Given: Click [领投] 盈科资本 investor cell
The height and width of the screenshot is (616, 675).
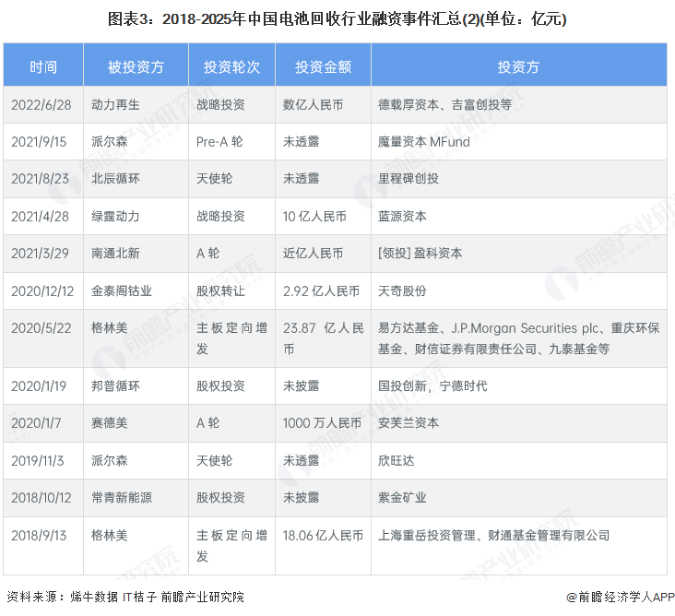Looking at the screenshot, I should [x=519, y=253].
